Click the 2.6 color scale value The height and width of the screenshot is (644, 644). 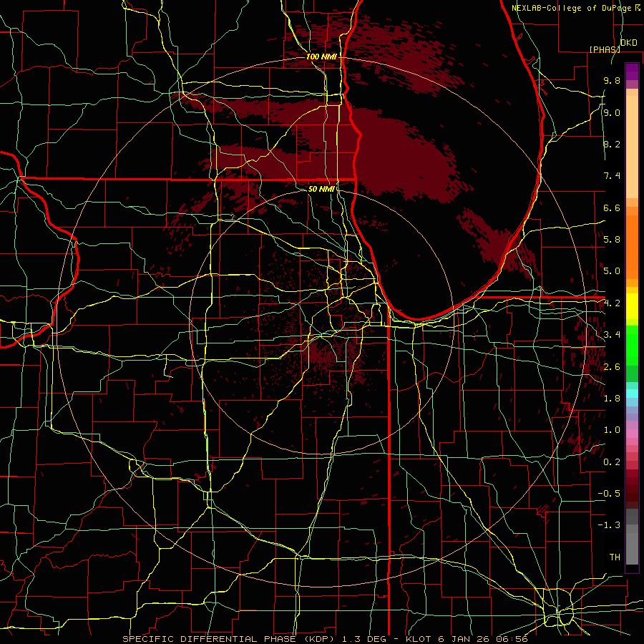click(x=612, y=367)
